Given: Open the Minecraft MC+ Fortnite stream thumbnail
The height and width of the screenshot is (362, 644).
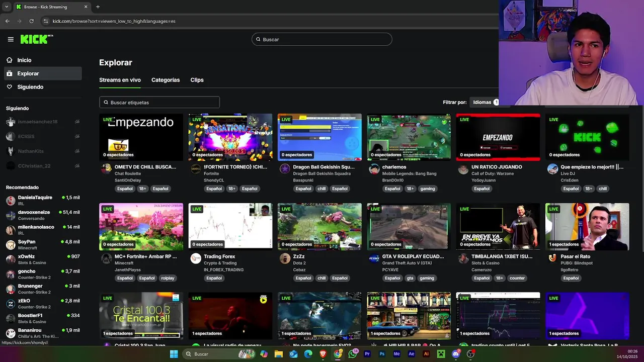Looking at the screenshot, I should click(x=141, y=226).
